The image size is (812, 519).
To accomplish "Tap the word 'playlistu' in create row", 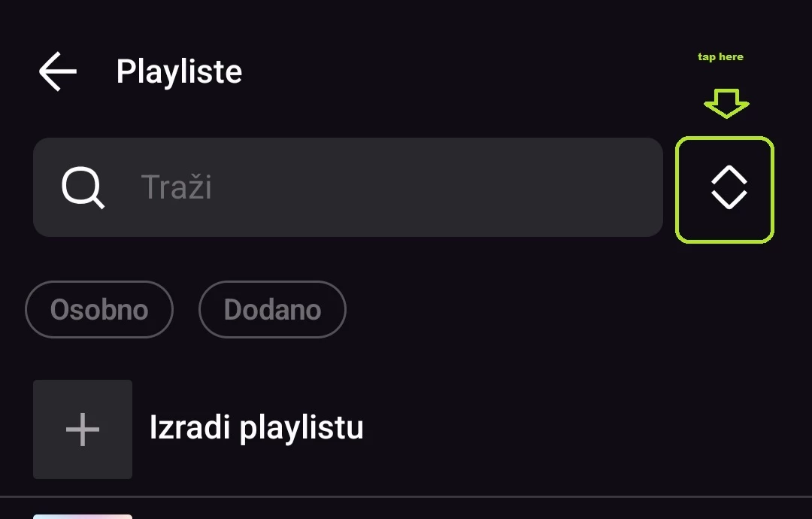I will coord(301,427).
